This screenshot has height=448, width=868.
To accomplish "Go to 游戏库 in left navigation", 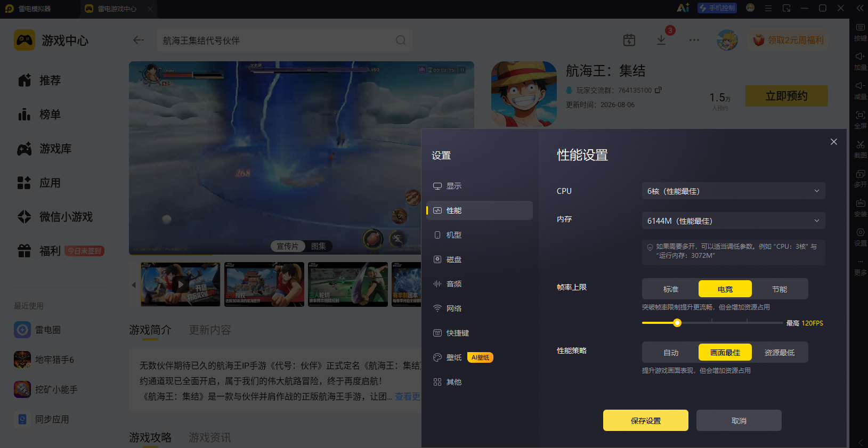I will click(x=45, y=149).
